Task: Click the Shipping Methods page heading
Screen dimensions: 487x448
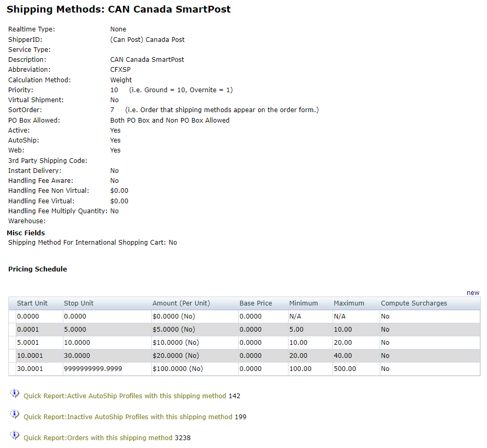Action: [118, 9]
